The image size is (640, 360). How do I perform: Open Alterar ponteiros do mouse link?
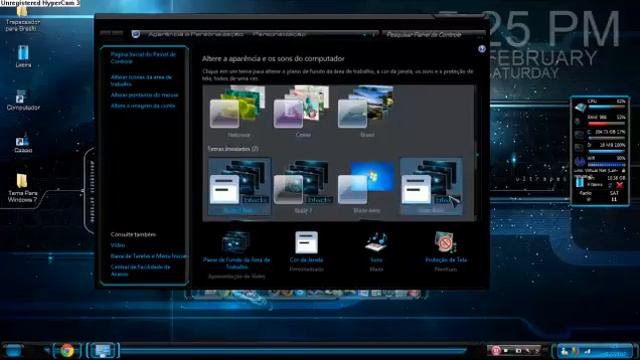pos(144,95)
